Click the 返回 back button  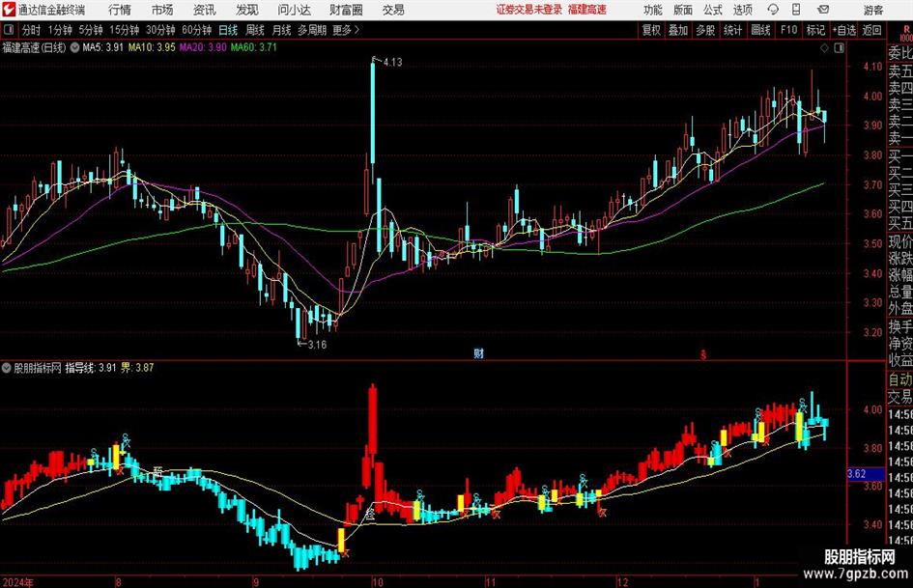point(871,30)
